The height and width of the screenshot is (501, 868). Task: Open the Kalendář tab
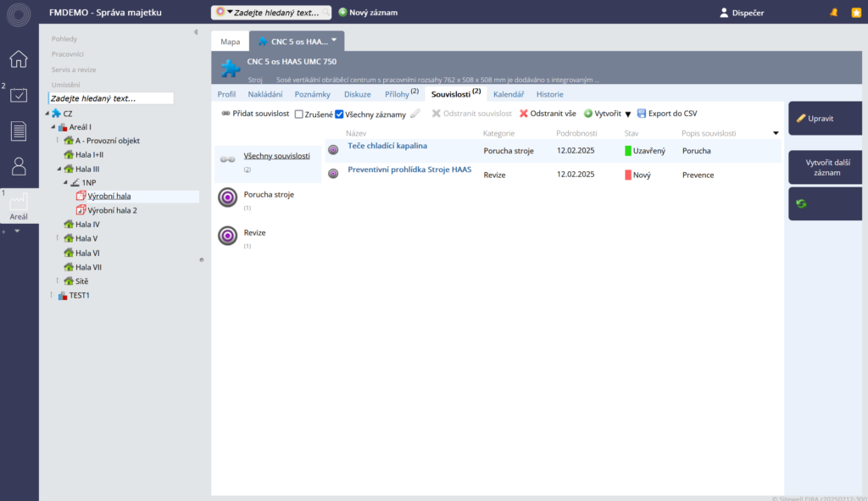click(509, 94)
